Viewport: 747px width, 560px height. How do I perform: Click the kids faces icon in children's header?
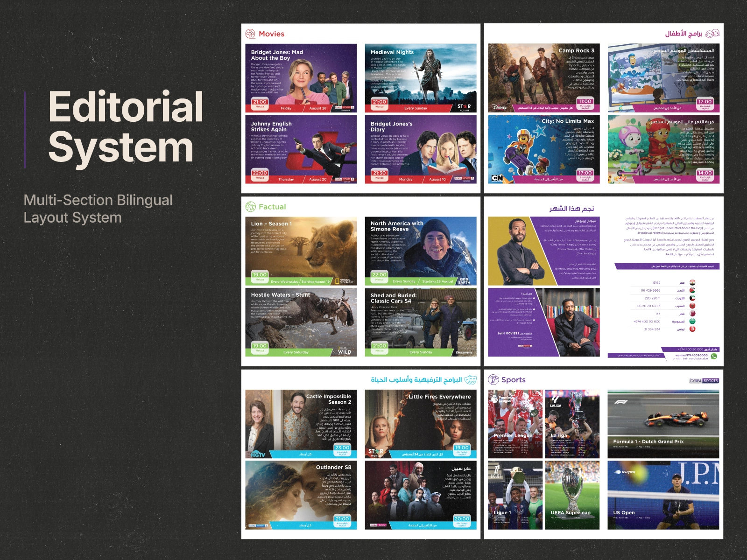[712, 34]
